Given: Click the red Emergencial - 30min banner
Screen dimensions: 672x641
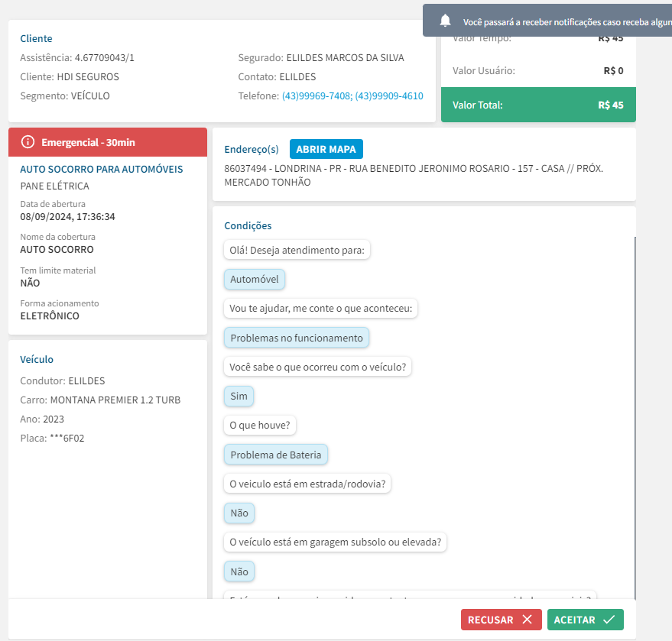Looking at the screenshot, I should click(x=107, y=142).
